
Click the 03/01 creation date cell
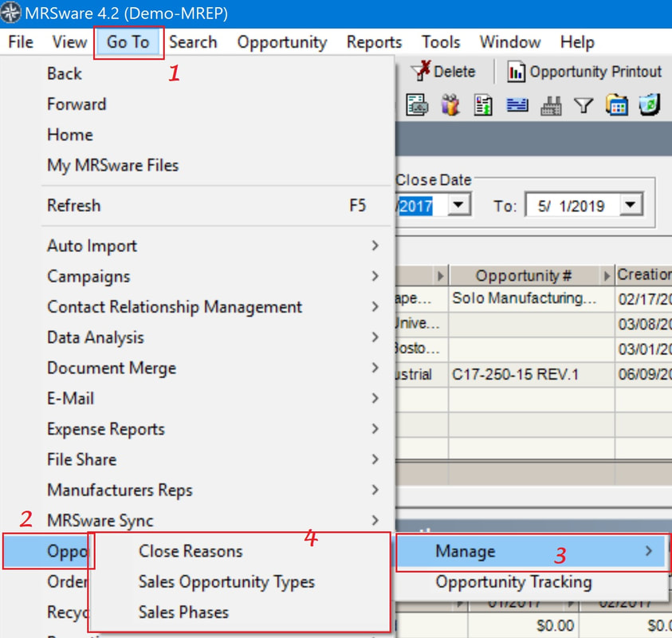[644, 349]
